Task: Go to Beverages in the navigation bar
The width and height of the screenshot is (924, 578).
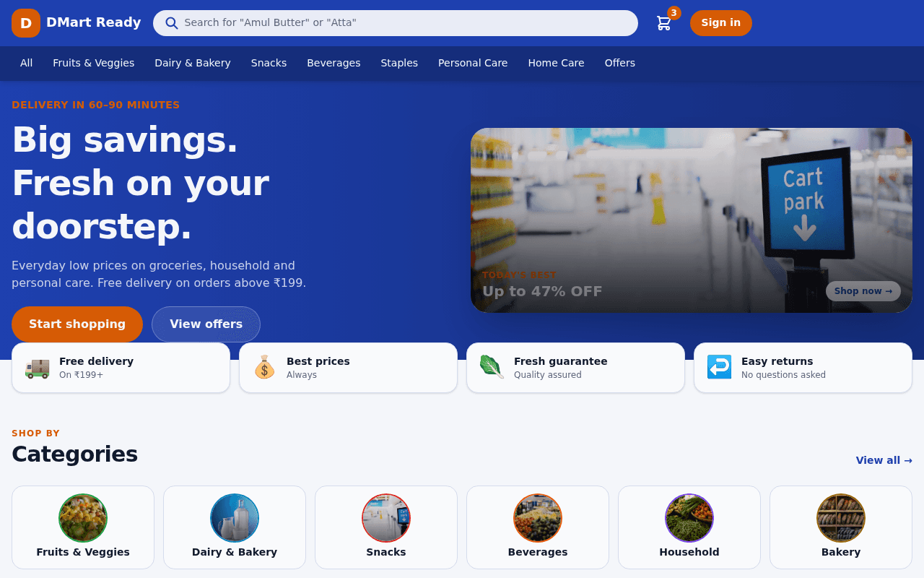Action: (334, 63)
